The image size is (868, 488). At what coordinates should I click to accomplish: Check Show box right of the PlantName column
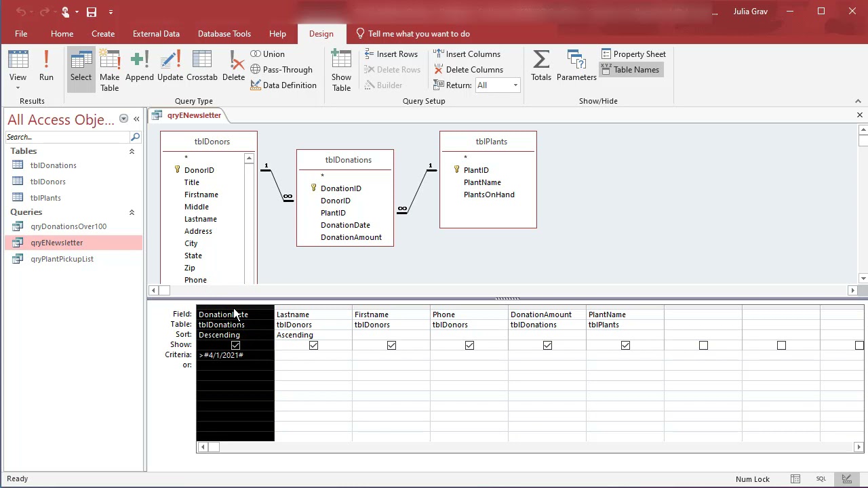tap(703, 346)
